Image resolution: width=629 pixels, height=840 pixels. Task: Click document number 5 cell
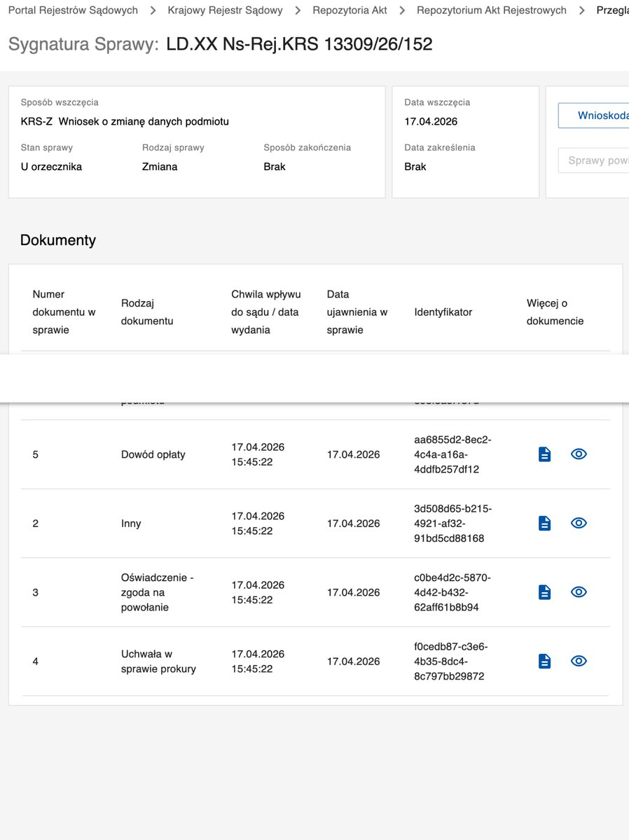[x=36, y=454]
